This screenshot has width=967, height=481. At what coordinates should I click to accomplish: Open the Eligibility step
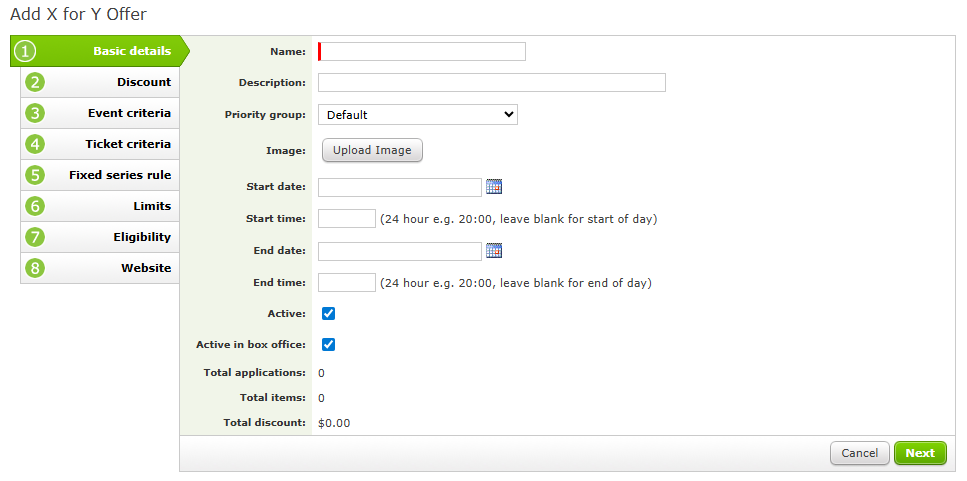tap(100, 237)
